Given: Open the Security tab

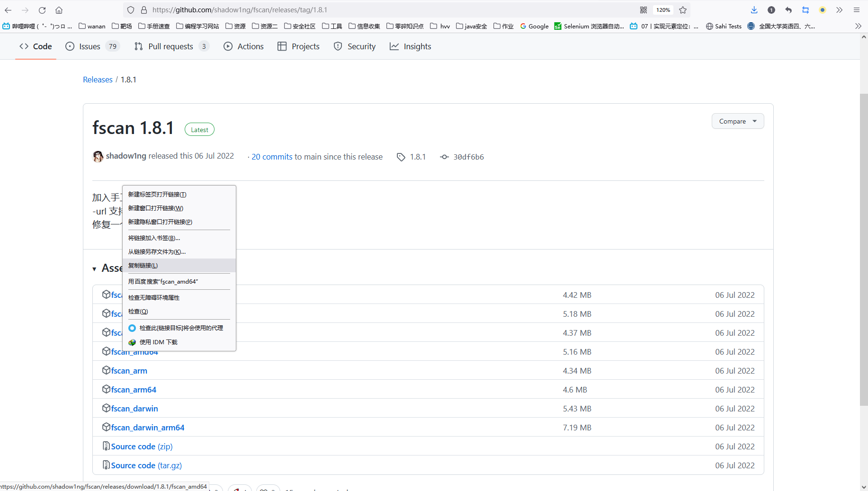Looking at the screenshot, I should click(355, 46).
